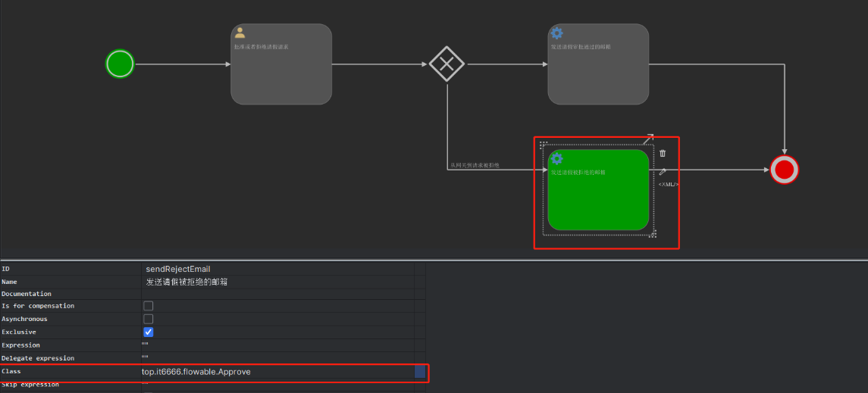Select the red end event circle
The height and width of the screenshot is (393, 868).
[x=784, y=170]
